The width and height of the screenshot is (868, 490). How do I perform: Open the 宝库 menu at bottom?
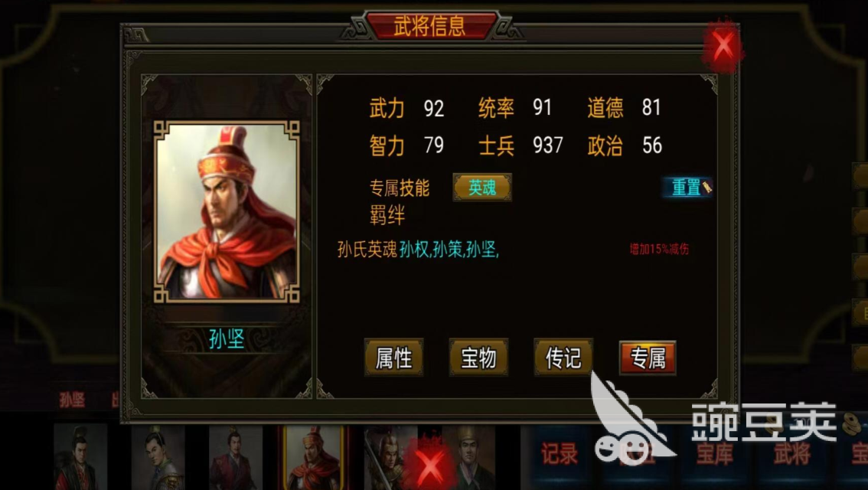[x=714, y=454]
